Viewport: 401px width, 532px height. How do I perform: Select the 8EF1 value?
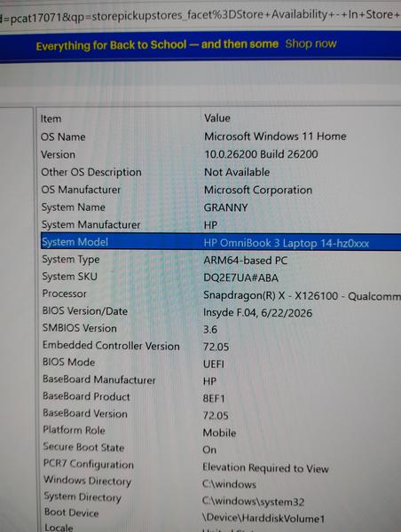(x=214, y=398)
